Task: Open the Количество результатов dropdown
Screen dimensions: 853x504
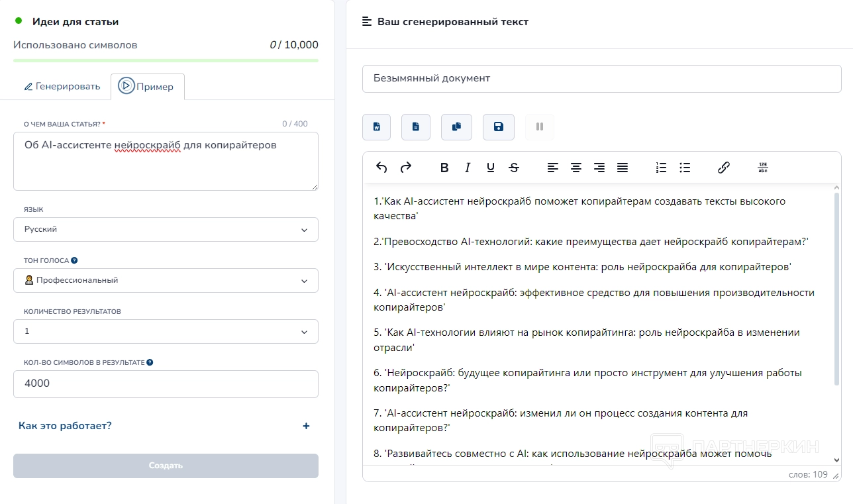Action: click(166, 331)
